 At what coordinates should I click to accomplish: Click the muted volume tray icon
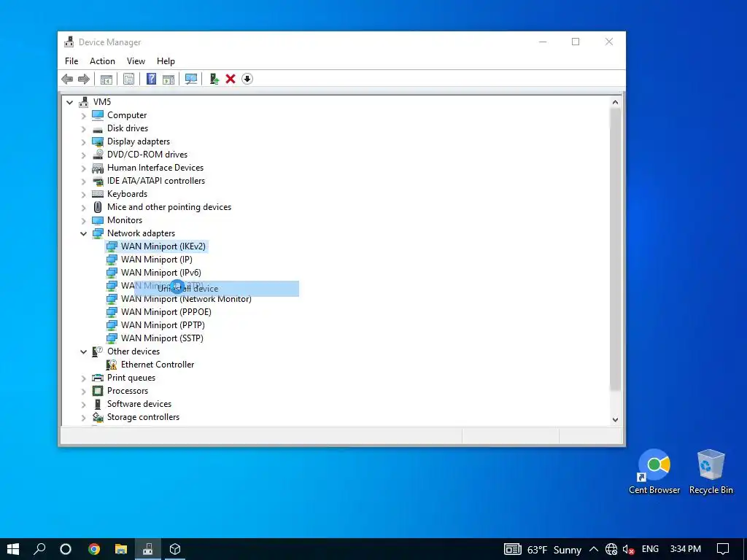coord(628,550)
